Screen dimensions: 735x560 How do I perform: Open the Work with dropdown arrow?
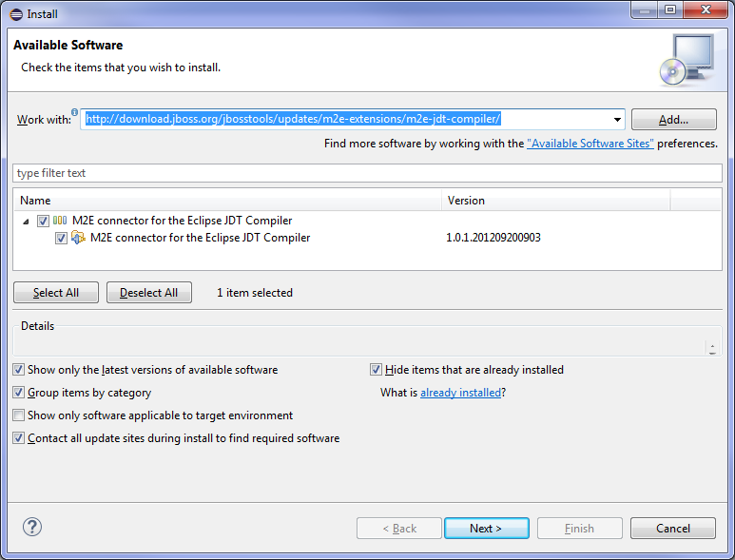click(617, 120)
